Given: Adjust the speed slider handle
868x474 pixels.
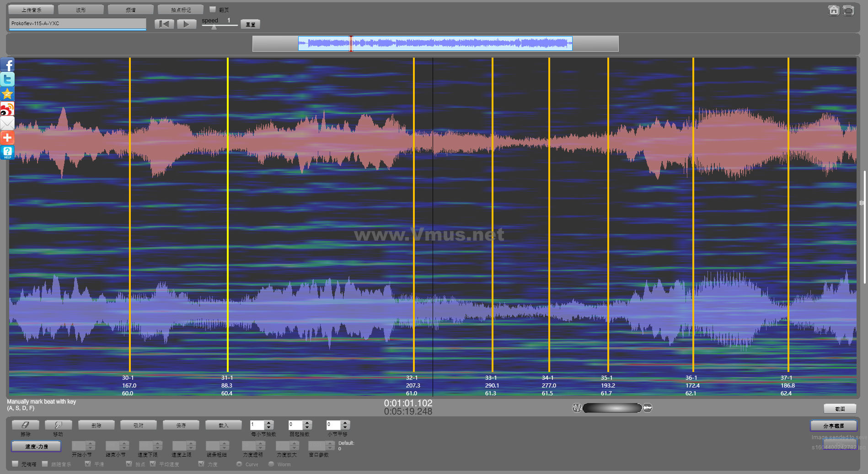Looking at the screenshot, I should point(214,27).
